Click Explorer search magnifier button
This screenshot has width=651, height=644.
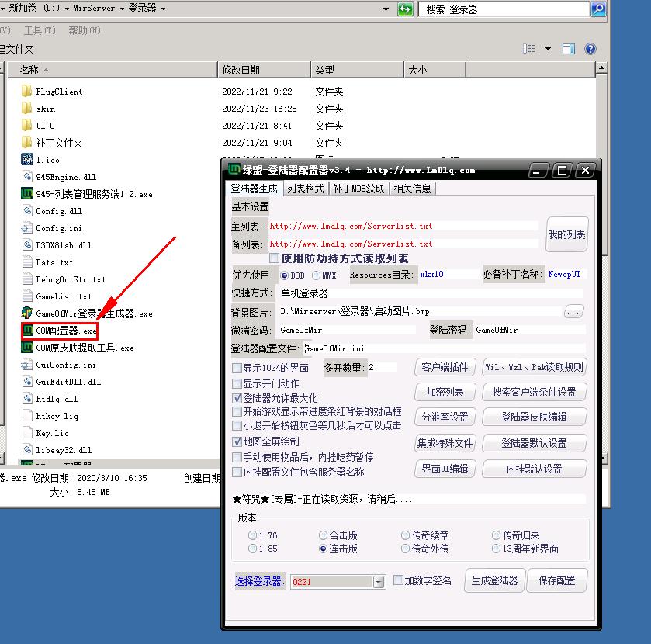click(x=598, y=9)
